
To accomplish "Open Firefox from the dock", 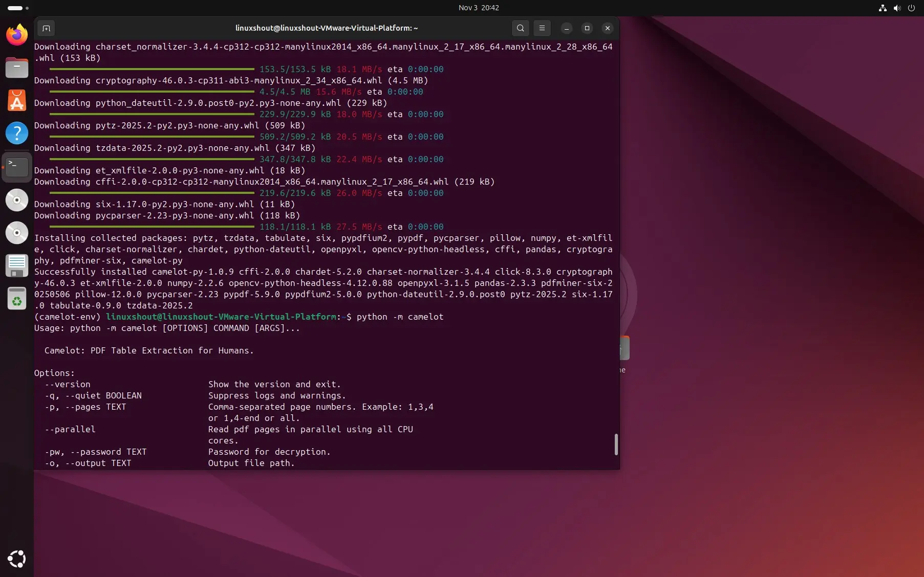I will 17,35.
